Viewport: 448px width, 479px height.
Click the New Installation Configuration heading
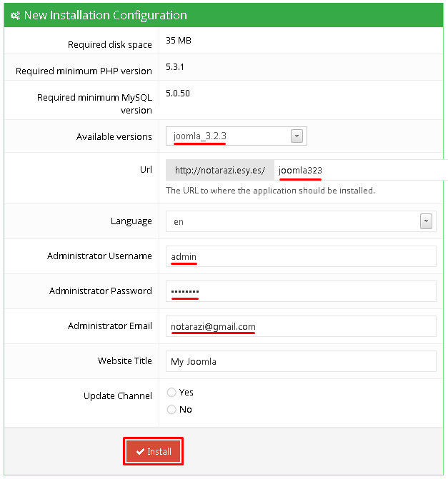click(106, 15)
